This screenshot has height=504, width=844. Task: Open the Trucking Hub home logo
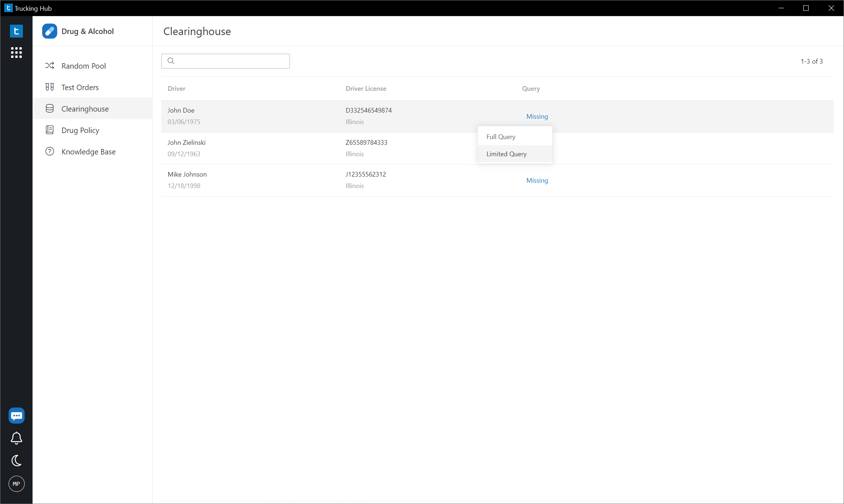[x=16, y=31]
